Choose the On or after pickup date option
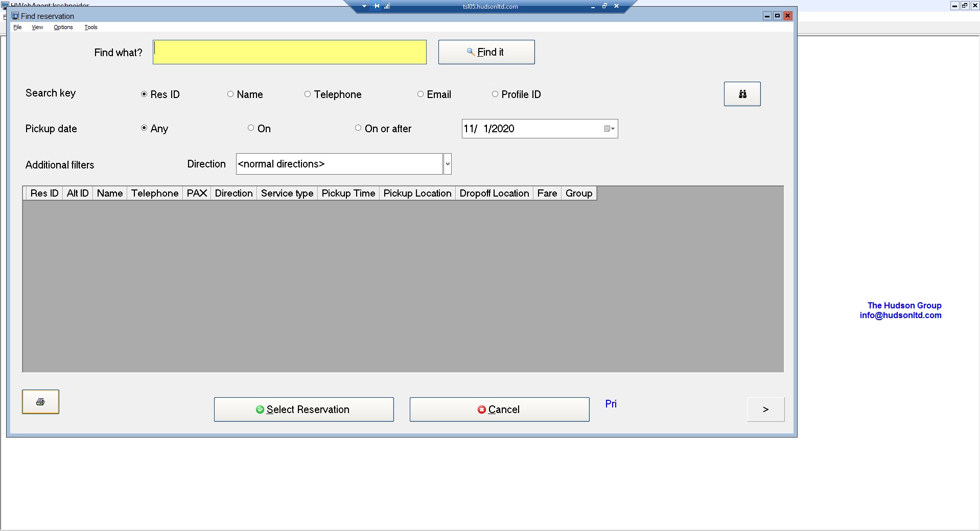The image size is (980, 531). point(358,128)
